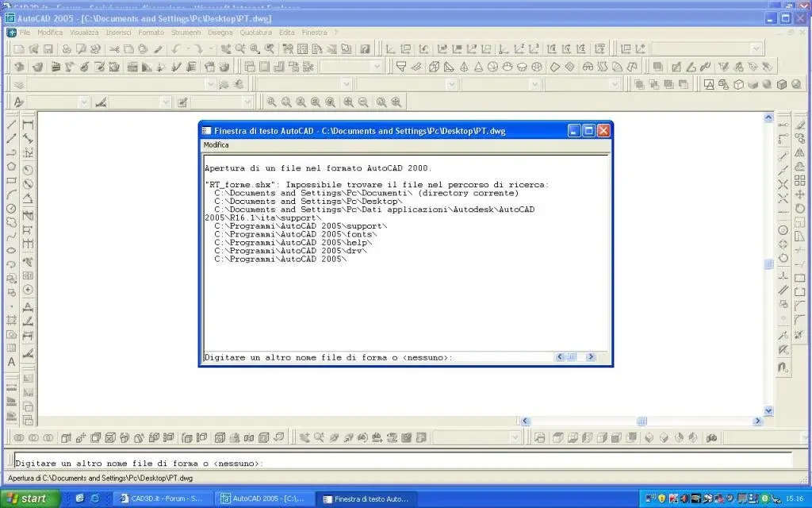The image size is (812, 508).
Task: Choose the Aligned Dimension tool
Action: coord(28,139)
